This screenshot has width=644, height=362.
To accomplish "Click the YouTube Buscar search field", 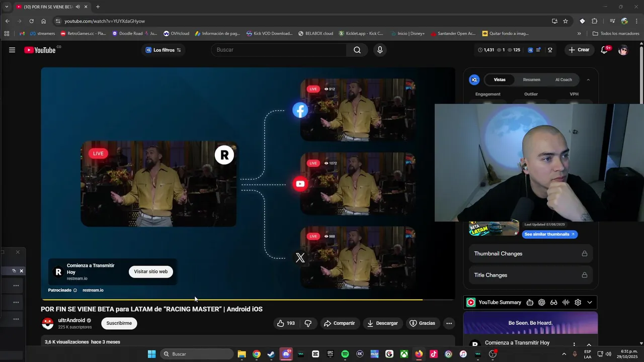I will (x=280, y=50).
